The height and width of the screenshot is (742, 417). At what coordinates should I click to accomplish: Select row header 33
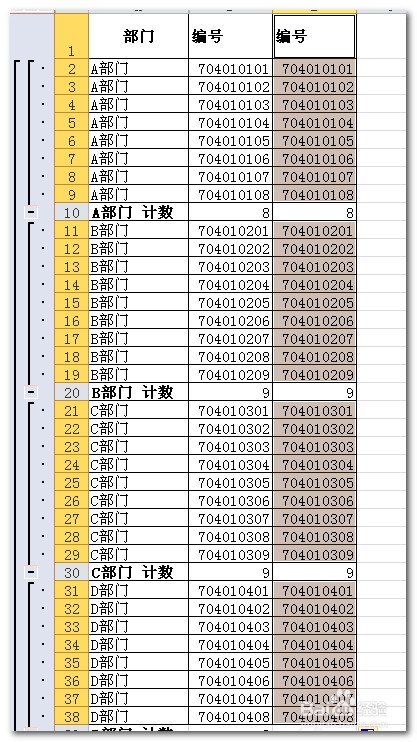tap(71, 627)
